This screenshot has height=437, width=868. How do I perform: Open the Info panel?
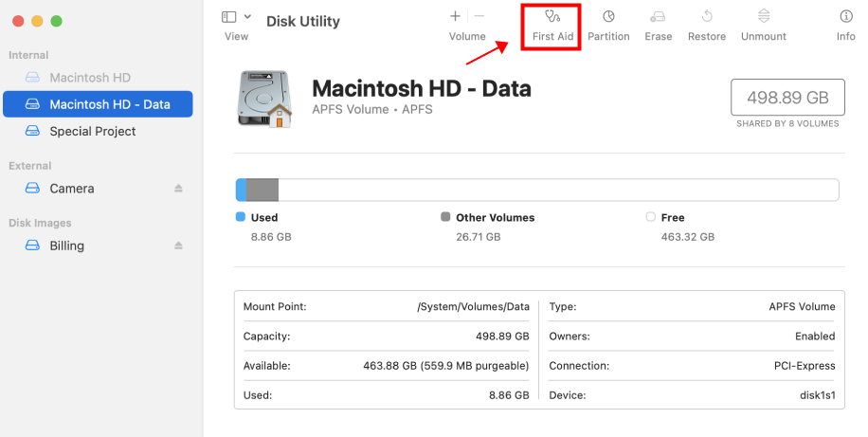(x=845, y=17)
